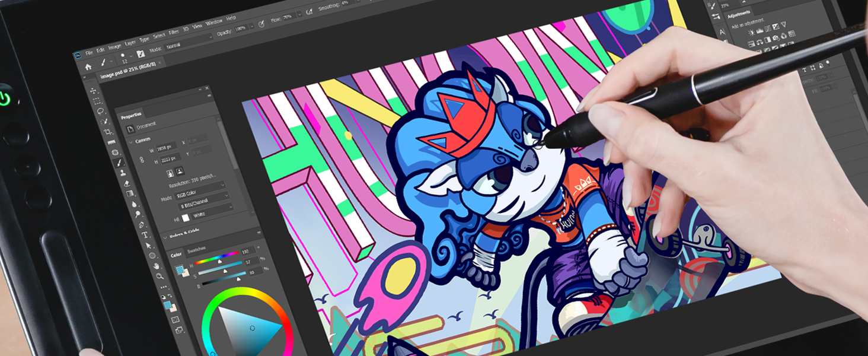The image size is (868, 356).
Task: Open the Layer menu
Action: (x=130, y=43)
